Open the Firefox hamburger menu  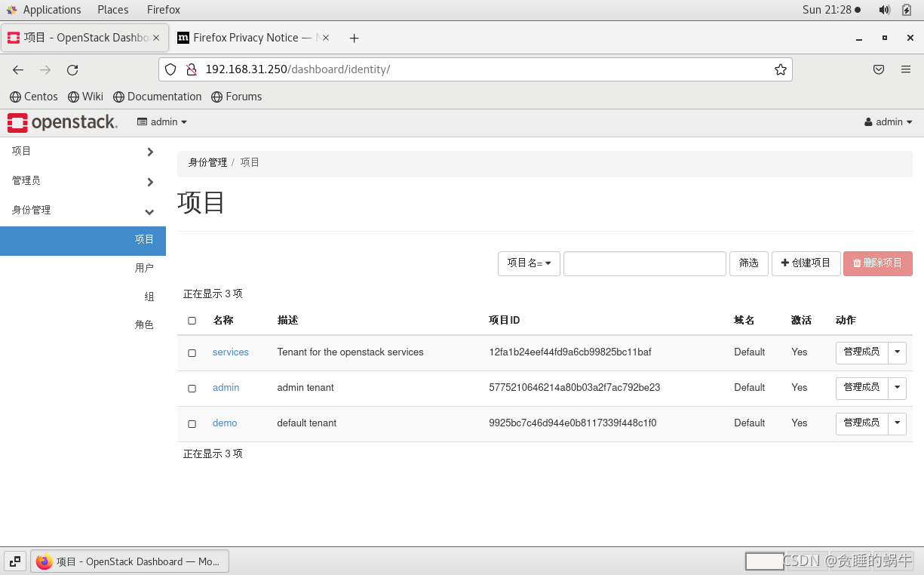pos(906,69)
